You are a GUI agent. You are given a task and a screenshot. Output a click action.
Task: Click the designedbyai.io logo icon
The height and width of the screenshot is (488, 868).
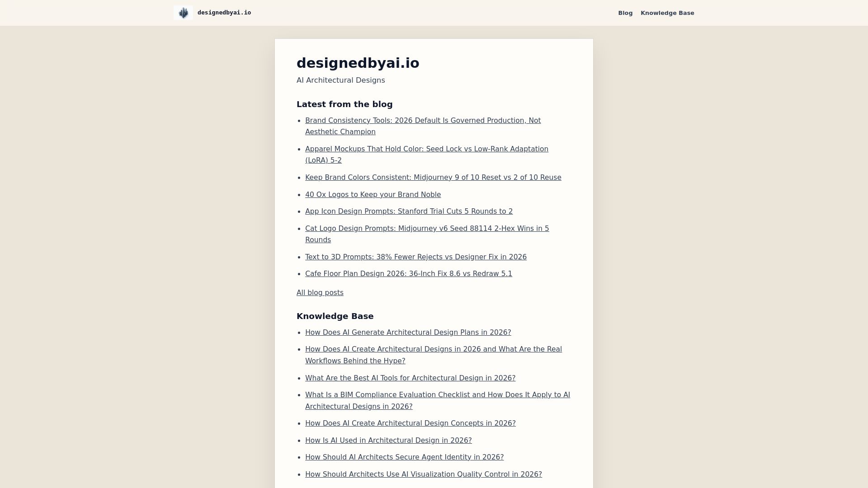click(x=183, y=13)
